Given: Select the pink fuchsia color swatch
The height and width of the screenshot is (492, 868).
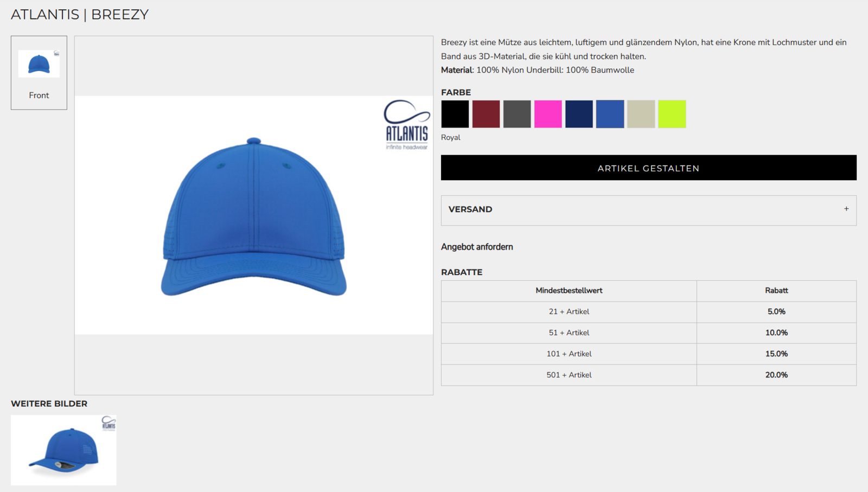Looking at the screenshot, I should coord(548,114).
